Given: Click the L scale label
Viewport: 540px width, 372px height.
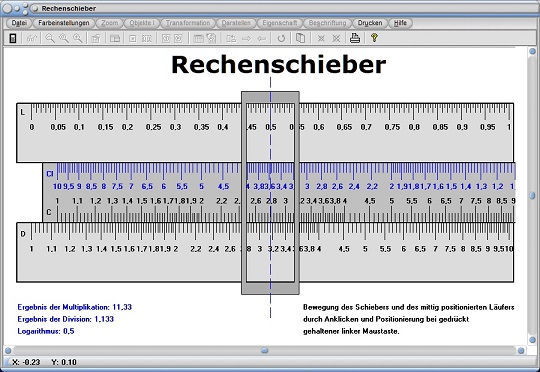Looking at the screenshot, I should click(23, 112).
